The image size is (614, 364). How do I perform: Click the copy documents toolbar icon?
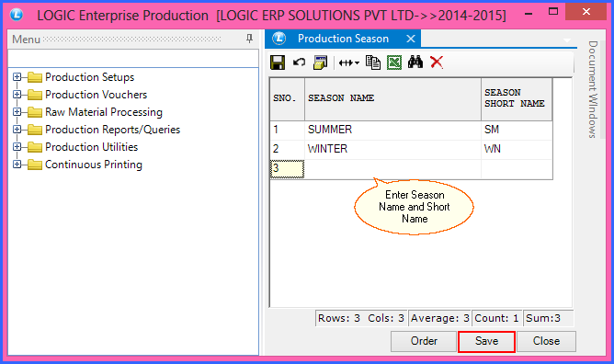[x=373, y=63]
